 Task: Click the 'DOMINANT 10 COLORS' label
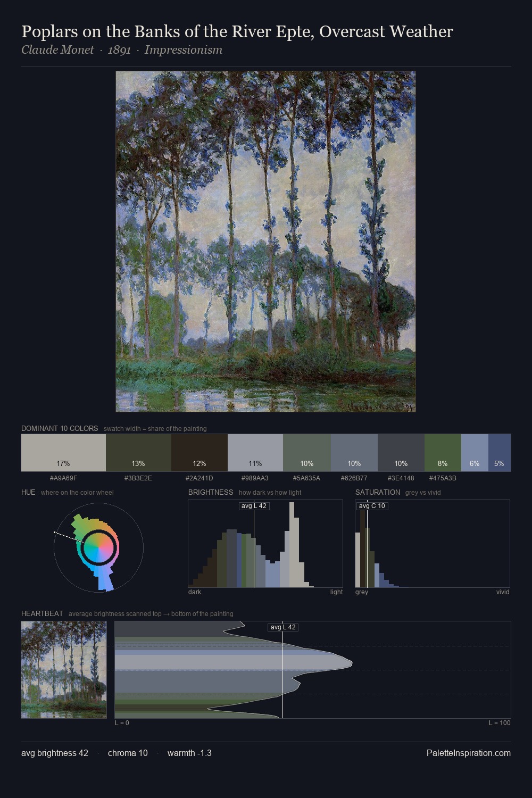[60, 428]
